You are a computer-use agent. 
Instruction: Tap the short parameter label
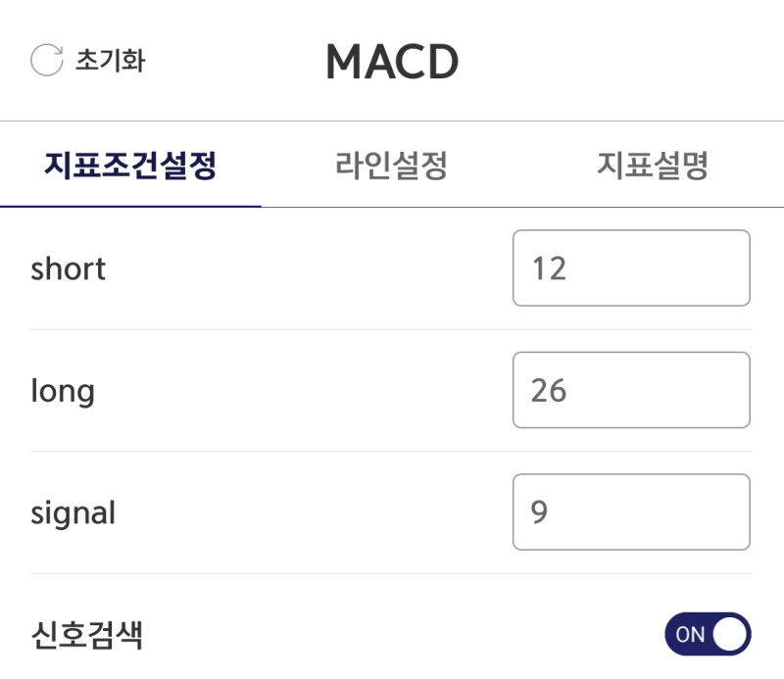tap(68, 269)
